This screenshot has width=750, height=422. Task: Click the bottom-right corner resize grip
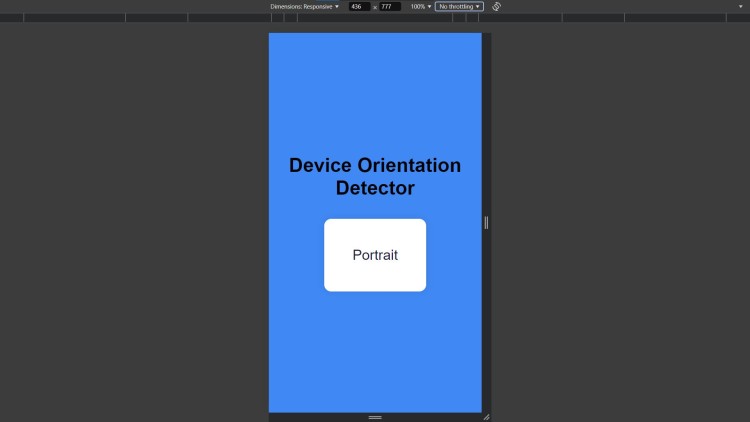pyautogui.click(x=486, y=417)
